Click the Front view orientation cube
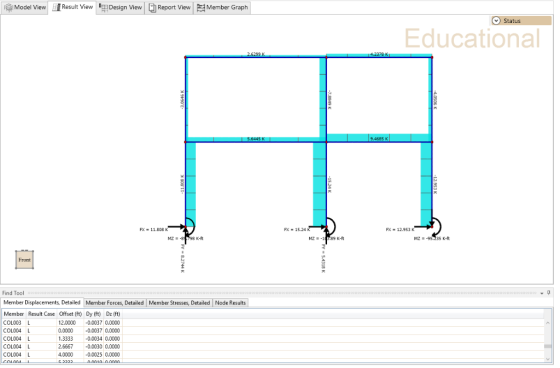Screen dimensions: 560x368 point(24,260)
